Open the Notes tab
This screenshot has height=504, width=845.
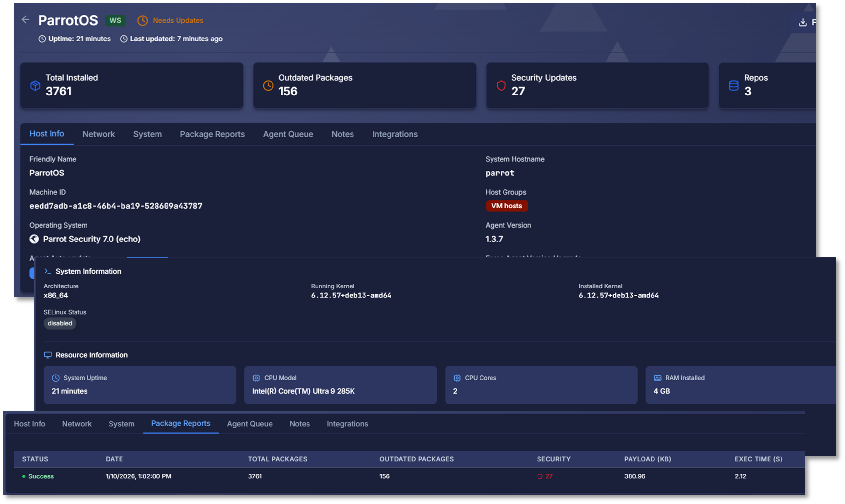[x=342, y=134]
